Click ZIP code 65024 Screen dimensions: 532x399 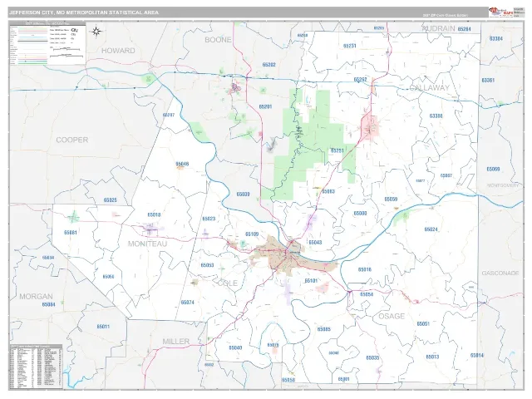[x=431, y=229]
